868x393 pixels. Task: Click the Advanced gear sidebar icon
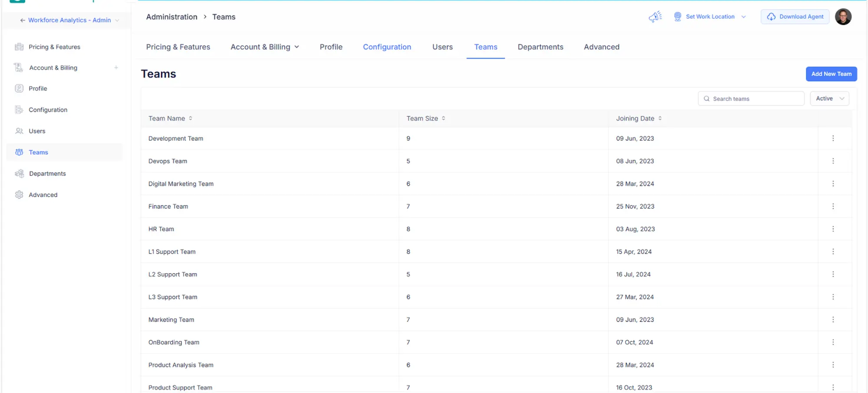pyautogui.click(x=19, y=195)
